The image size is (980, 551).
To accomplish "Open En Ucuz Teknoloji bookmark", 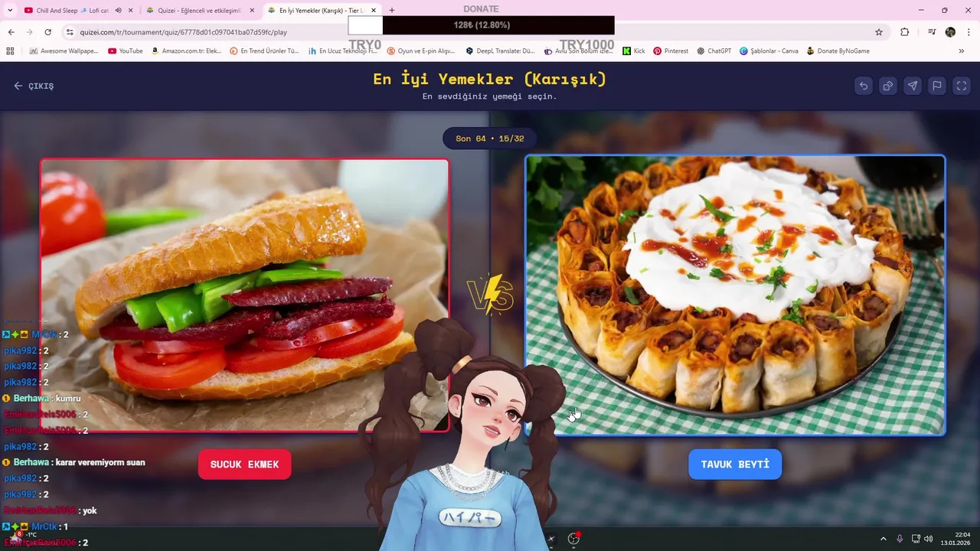I will tap(343, 51).
